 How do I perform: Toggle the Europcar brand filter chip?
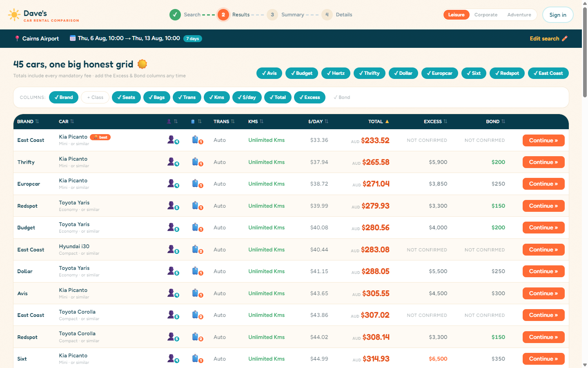(439, 73)
